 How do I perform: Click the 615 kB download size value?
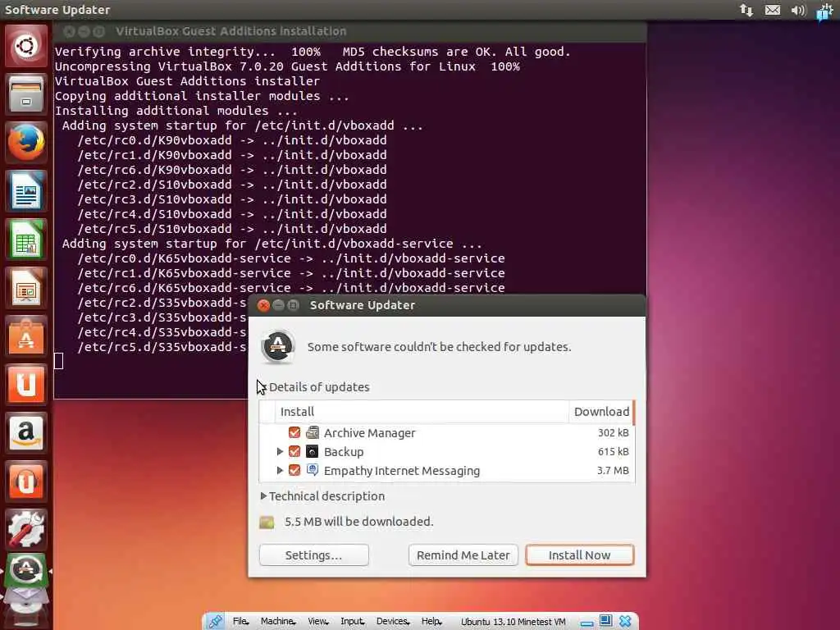pyautogui.click(x=614, y=452)
